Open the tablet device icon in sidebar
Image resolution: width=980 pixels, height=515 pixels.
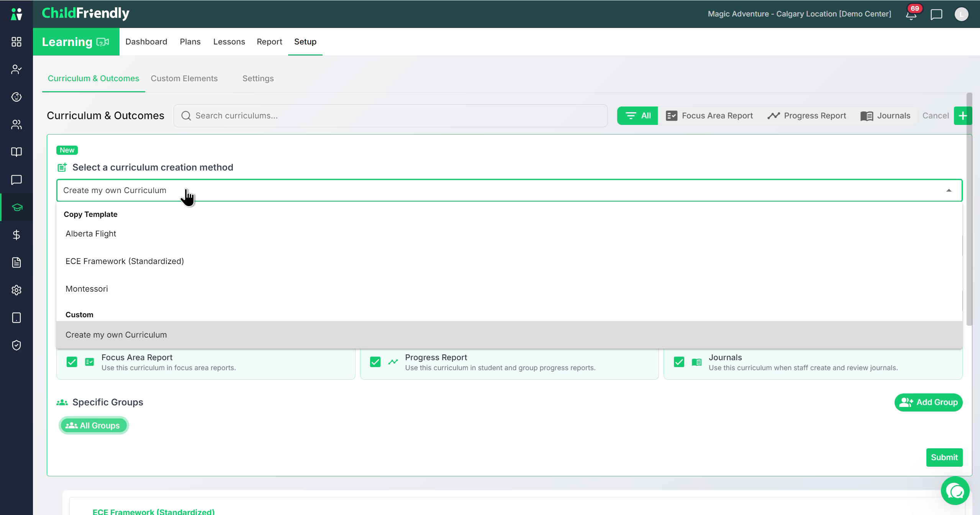tap(16, 318)
